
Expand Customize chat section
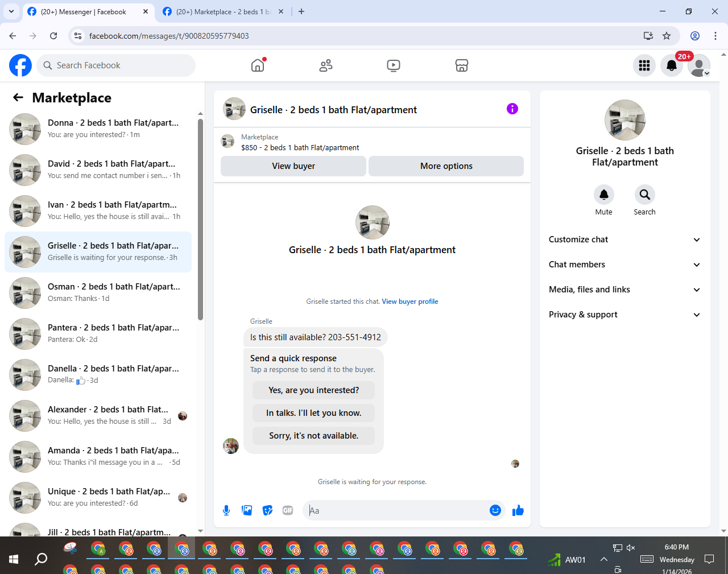click(624, 239)
